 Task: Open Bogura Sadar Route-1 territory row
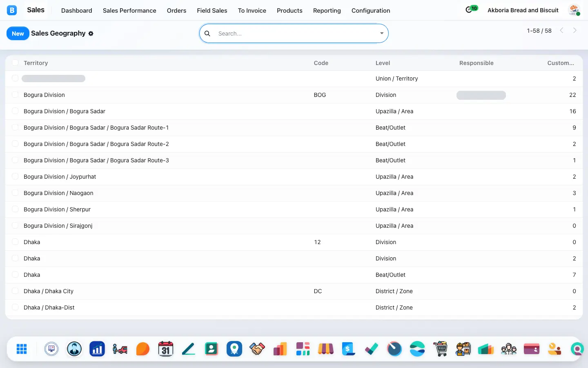pyautogui.click(x=294, y=128)
